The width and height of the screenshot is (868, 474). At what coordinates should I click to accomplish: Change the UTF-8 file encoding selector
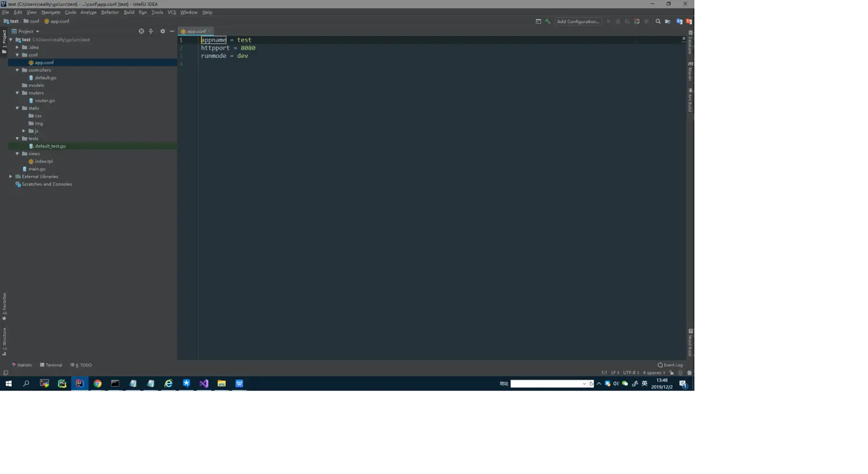click(x=631, y=373)
